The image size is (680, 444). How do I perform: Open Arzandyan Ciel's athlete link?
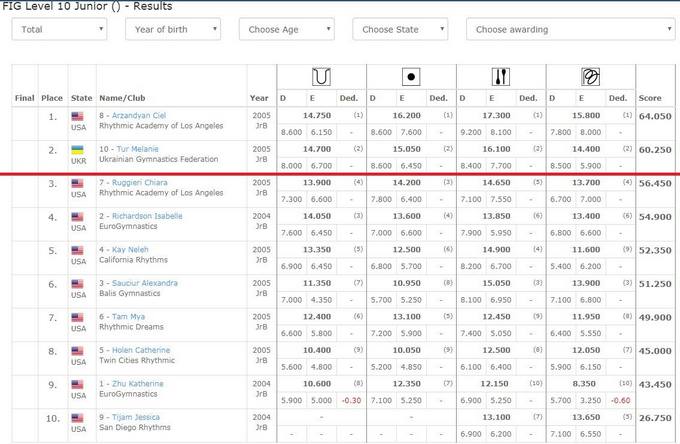[142, 115]
